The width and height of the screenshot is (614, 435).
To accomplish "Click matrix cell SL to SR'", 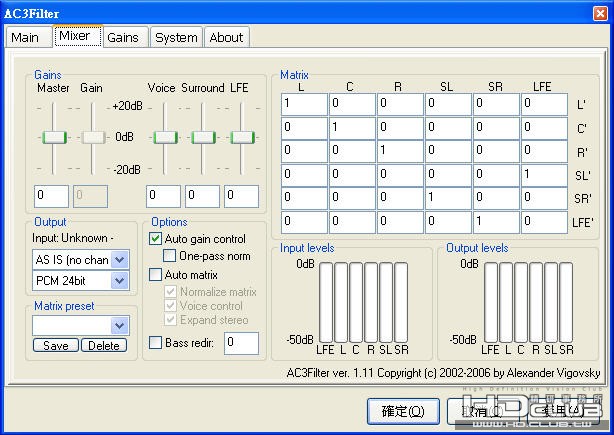I will point(448,199).
